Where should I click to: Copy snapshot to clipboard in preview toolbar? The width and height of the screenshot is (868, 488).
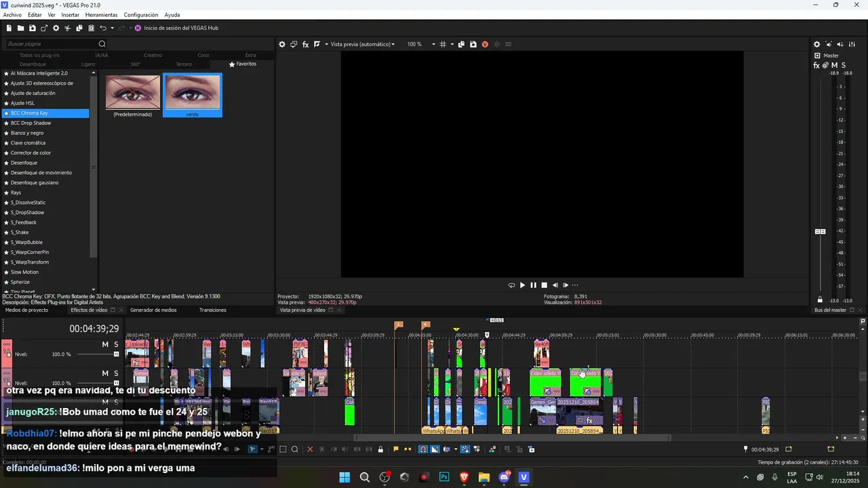click(461, 44)
